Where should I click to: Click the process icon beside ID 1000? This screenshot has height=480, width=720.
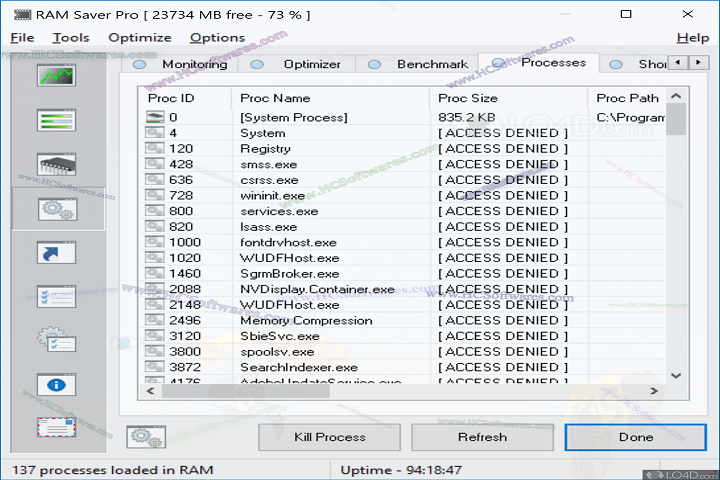click(x=155, y=242)
